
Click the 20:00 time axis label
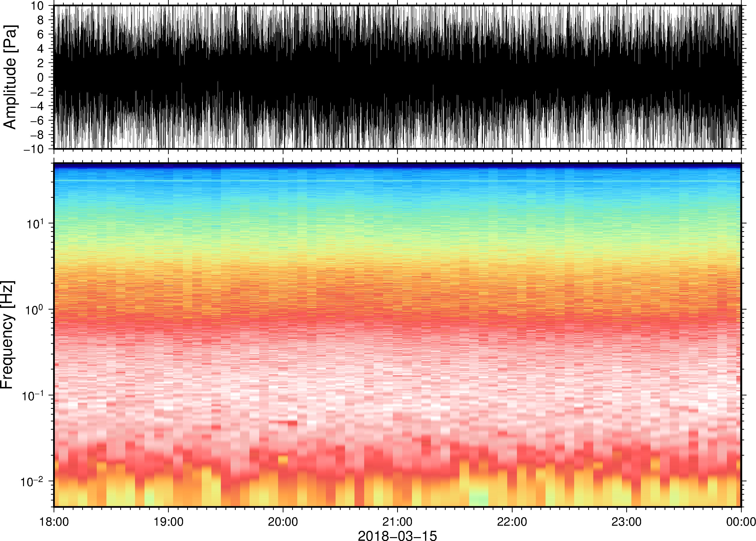(283, 522)
